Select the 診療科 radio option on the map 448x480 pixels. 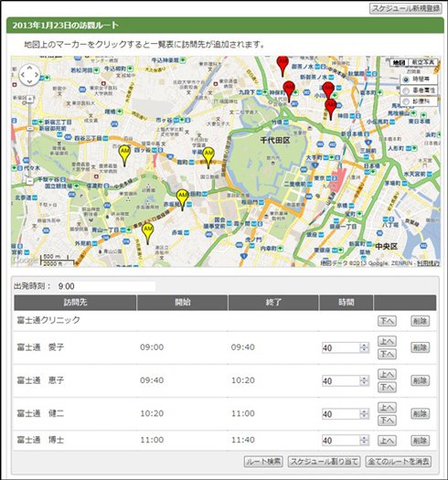point(406,101)
